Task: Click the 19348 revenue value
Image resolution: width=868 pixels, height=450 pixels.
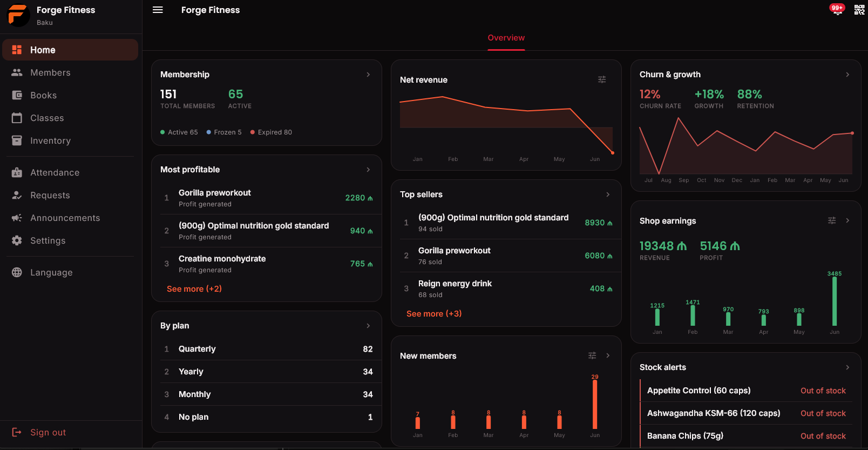Action: point(663,246)
